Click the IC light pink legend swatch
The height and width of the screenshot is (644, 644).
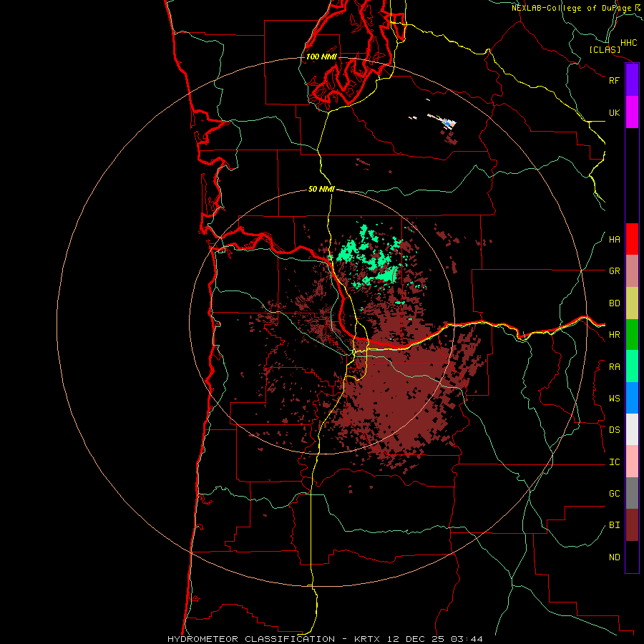click(x=632, y=462)
